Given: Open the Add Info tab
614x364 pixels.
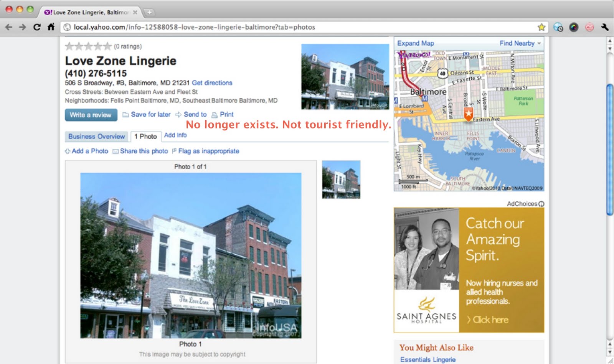Looking at the screenshot, I should pos(175,135).
